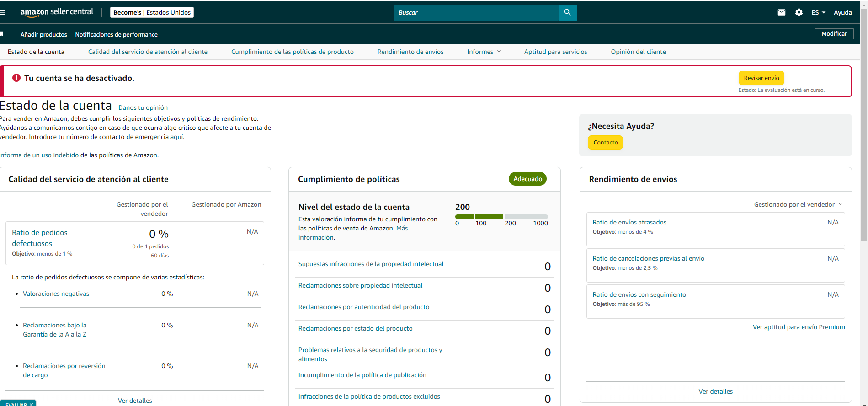Screen dimensions: 868x406
Task: Click Ver aptitud para envío Premium
Action: [x=799, y=327]
